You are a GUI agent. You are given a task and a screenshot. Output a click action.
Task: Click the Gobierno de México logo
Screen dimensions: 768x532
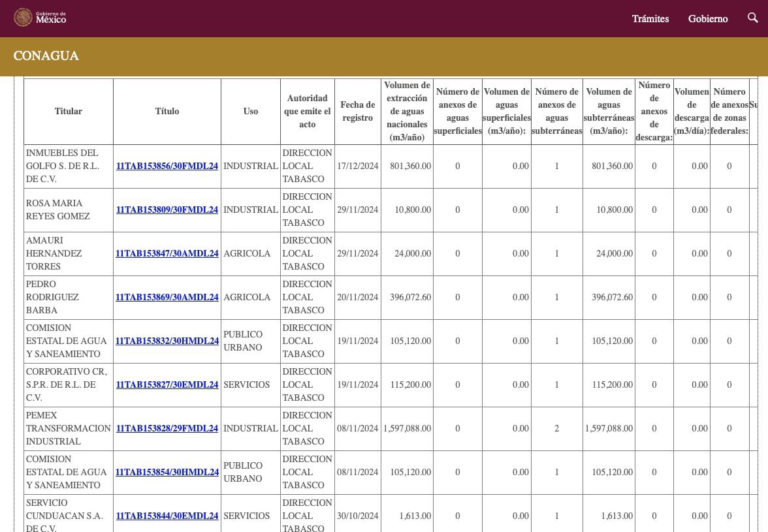coord(40,18)
